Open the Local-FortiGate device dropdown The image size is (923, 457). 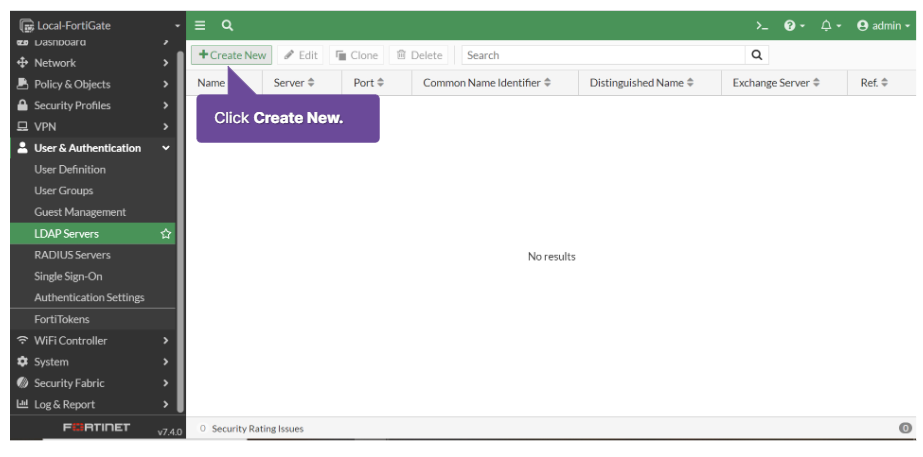99,25
